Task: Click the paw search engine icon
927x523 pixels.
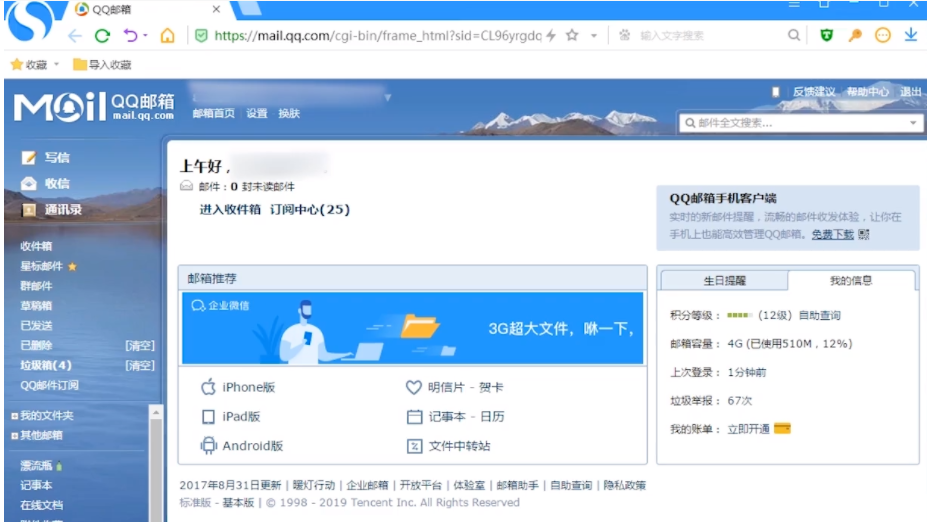Action: 624,35
